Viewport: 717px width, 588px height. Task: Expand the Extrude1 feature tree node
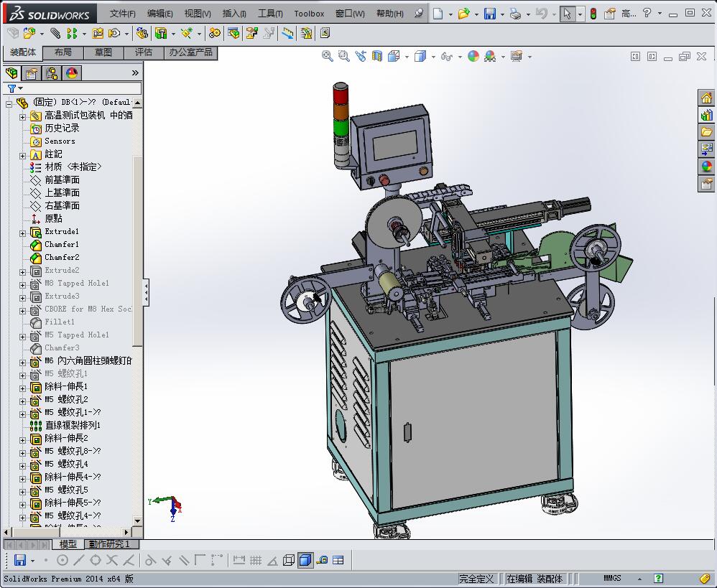coord(22,233)
